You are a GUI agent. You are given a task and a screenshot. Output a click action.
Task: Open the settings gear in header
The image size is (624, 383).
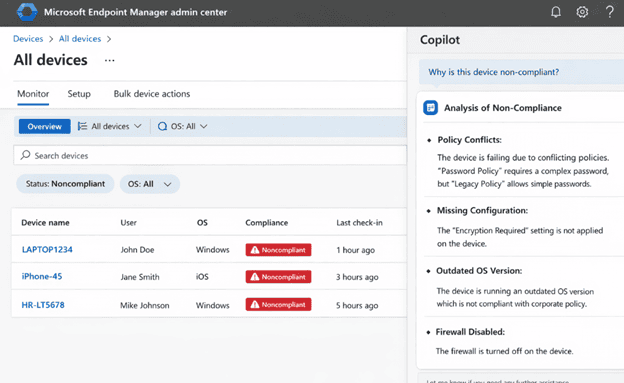(x=582, y=12)
